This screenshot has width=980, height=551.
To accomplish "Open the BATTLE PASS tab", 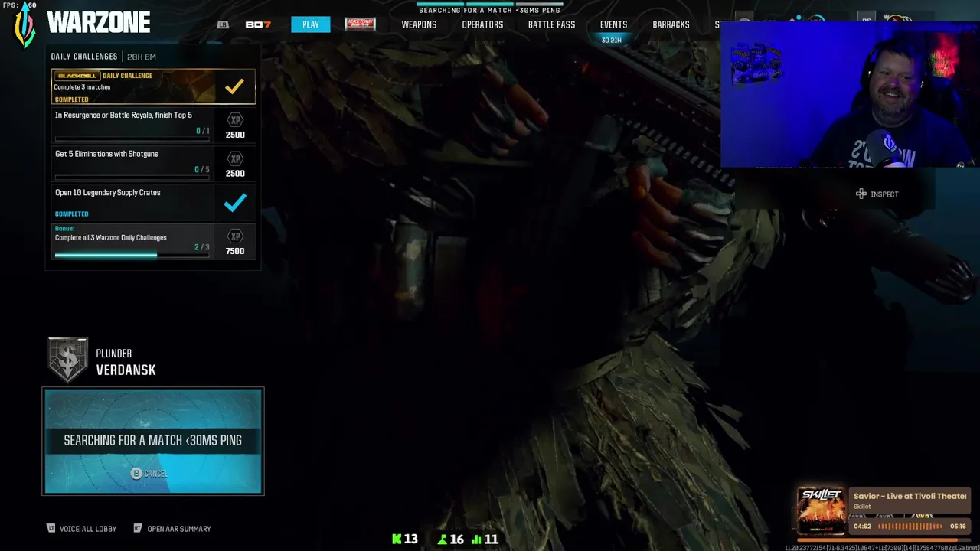I will [x=551, y=24].
